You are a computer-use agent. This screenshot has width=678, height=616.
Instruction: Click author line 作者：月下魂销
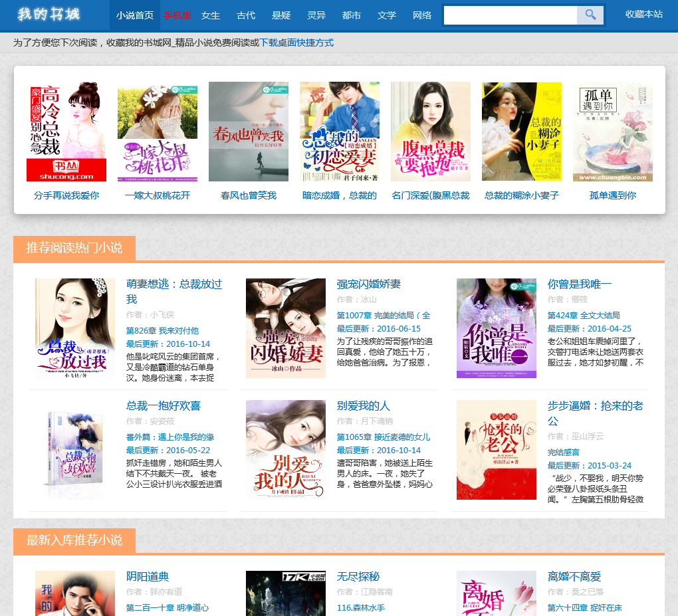click(365, 421)
